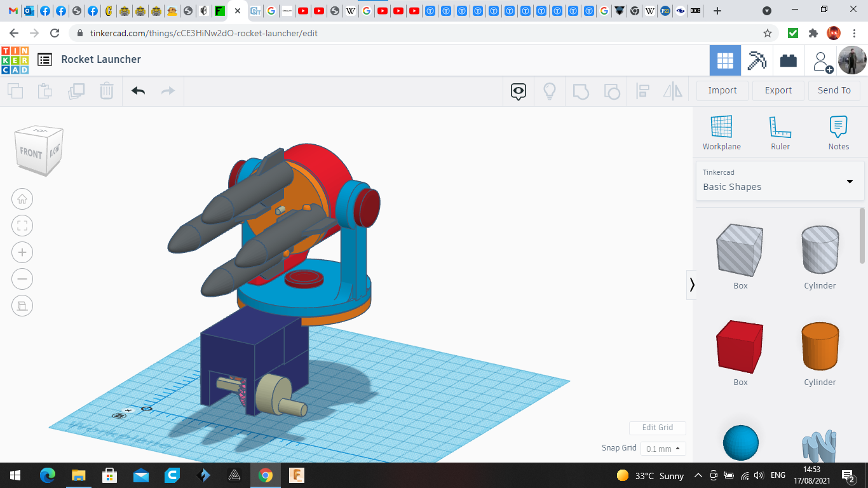The width and height of the screenshot is (868, 488).
Task: Click the Group shapes icon
Action: tap(581, 91)
